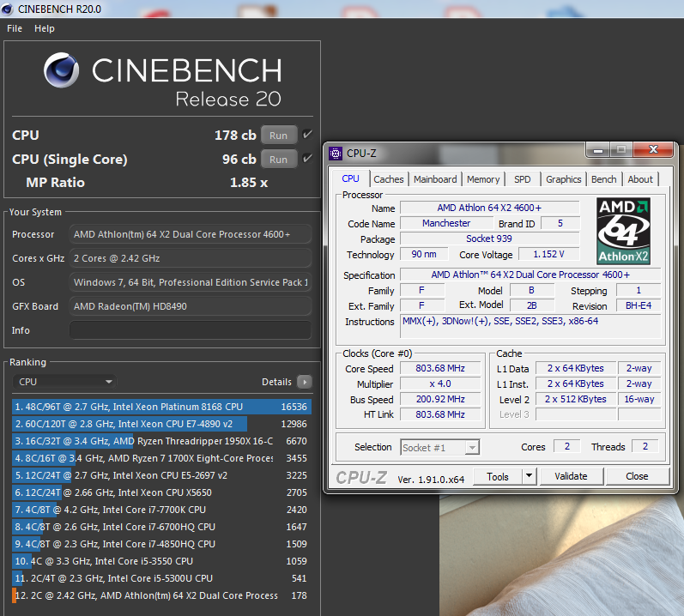Switch to the Mainboard tab
The width and height of the screenshot is (684, 616).
pos(435,179)
